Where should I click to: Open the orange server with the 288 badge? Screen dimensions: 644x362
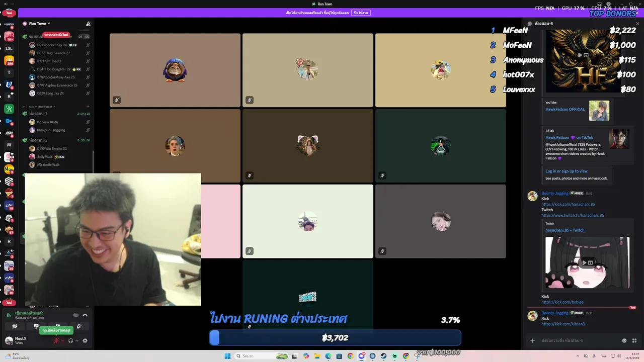tap(9, 60)
